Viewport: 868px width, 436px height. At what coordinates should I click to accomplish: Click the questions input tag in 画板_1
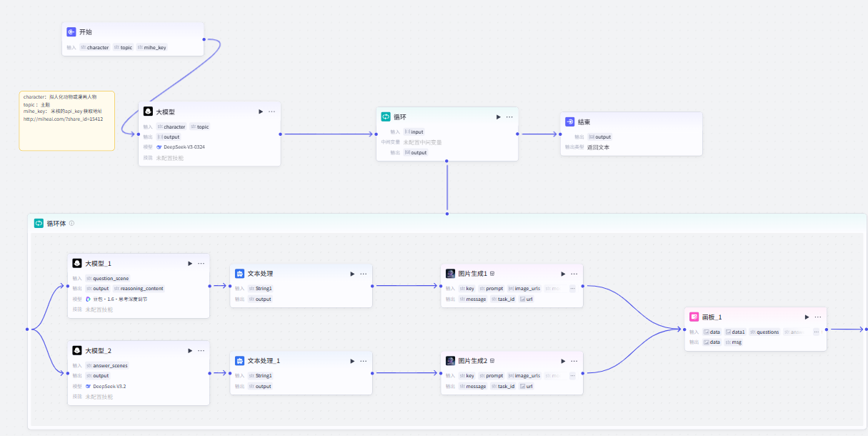pyautogui.click(x=764, y=332)
